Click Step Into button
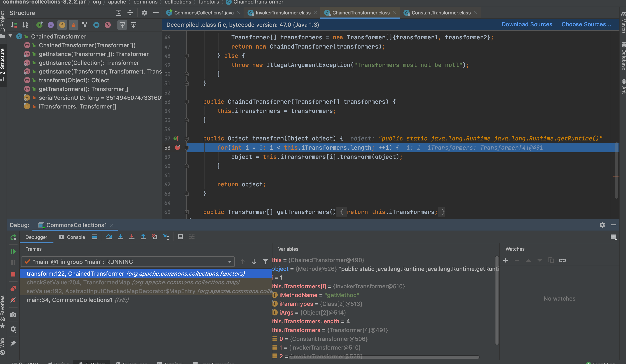Image resolution: width=626 pixels, height=364 pixels. click(120, 237)
